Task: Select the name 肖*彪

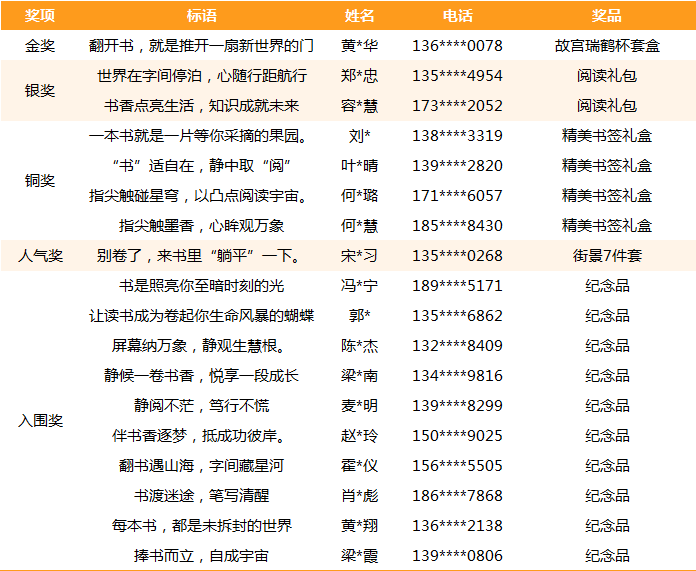Action: click(x=360, y=496)
